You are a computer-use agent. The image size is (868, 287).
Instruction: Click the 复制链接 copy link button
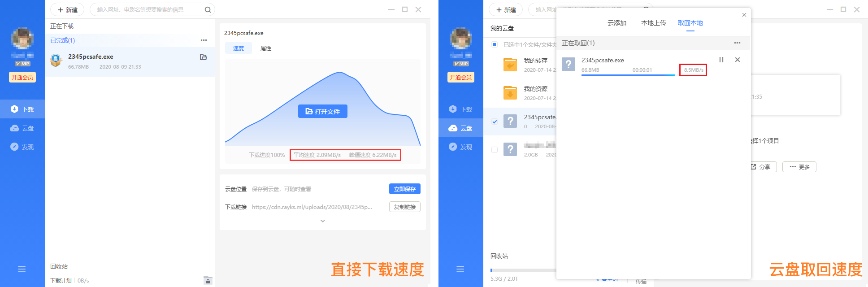(x=404, y=207)
